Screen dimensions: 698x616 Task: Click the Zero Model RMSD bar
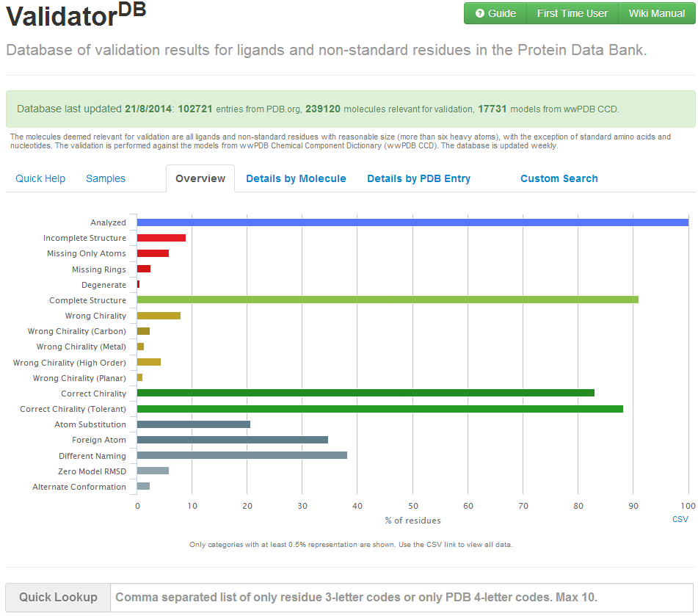tap(153, 471)
